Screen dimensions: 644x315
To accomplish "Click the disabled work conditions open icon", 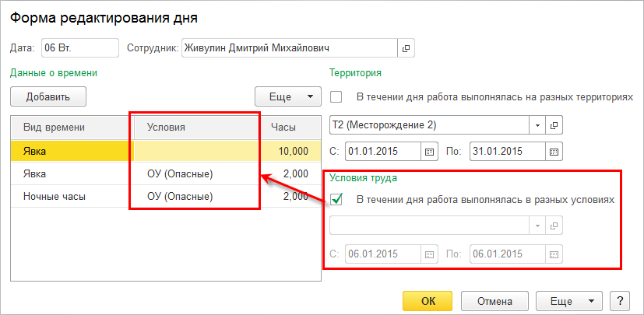I will [554, 226].
